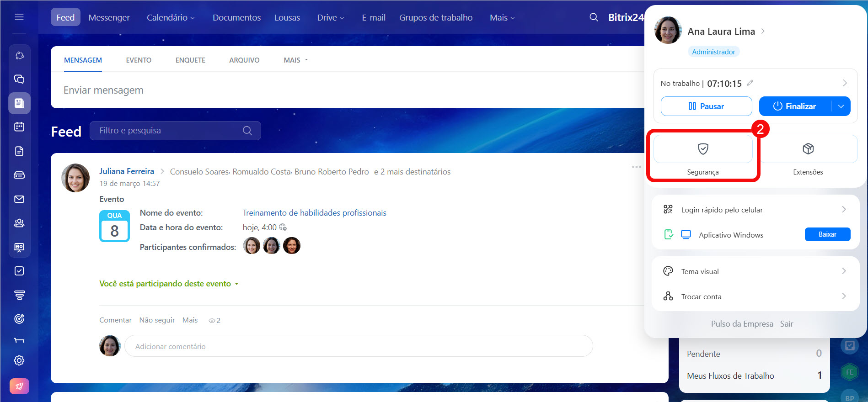868x402 pixels.
Task: Open the settings gear in sidebar
Action: pos(19,360)
